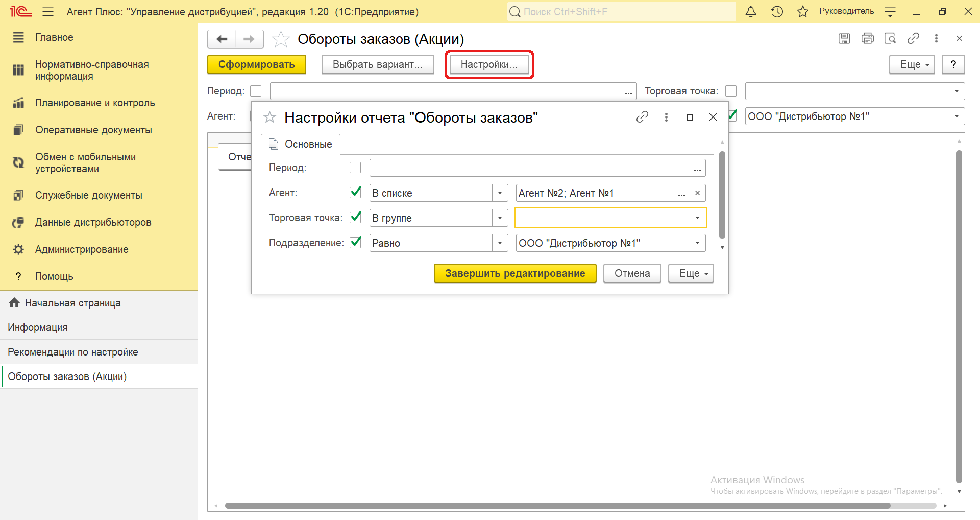Print report using printer icon

867,38
